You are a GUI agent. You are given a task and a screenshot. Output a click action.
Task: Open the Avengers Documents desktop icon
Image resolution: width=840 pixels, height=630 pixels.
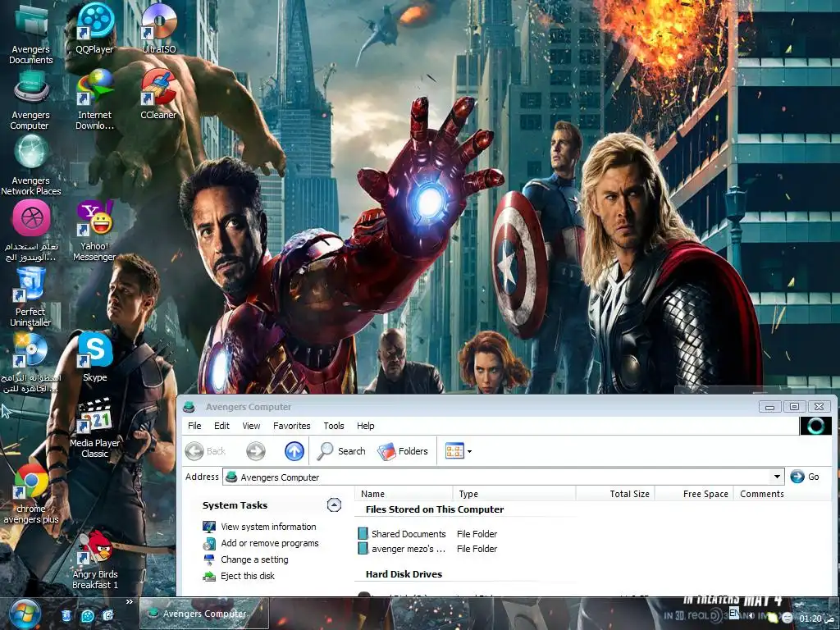click(31, 33)
